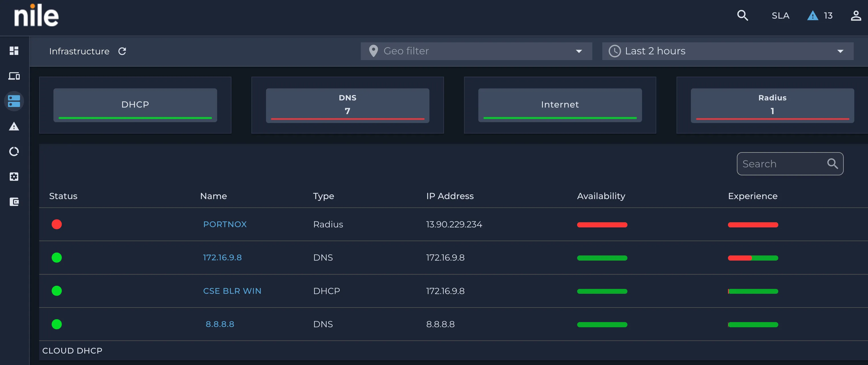Open the alert warning icon showing 13
The width and height of the screenshot is (868, 365).
[812, 15]
